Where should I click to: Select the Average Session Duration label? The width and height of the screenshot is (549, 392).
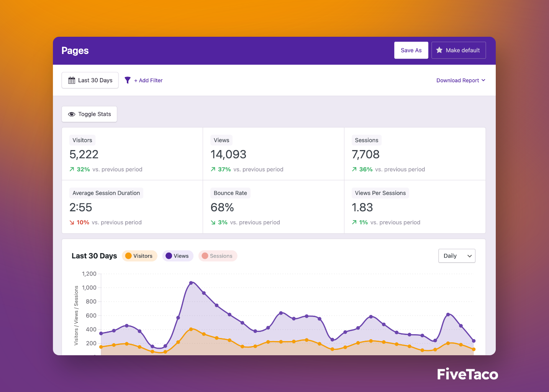point(106,193)
